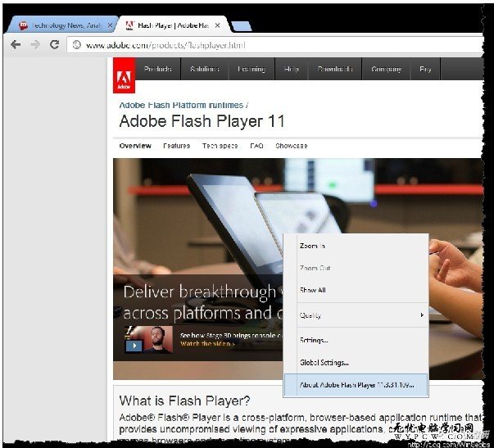The width and height of the screenshot is (494, 448).
Task: Choose Zoom In from the context menu
Action: tap(356, 246)
